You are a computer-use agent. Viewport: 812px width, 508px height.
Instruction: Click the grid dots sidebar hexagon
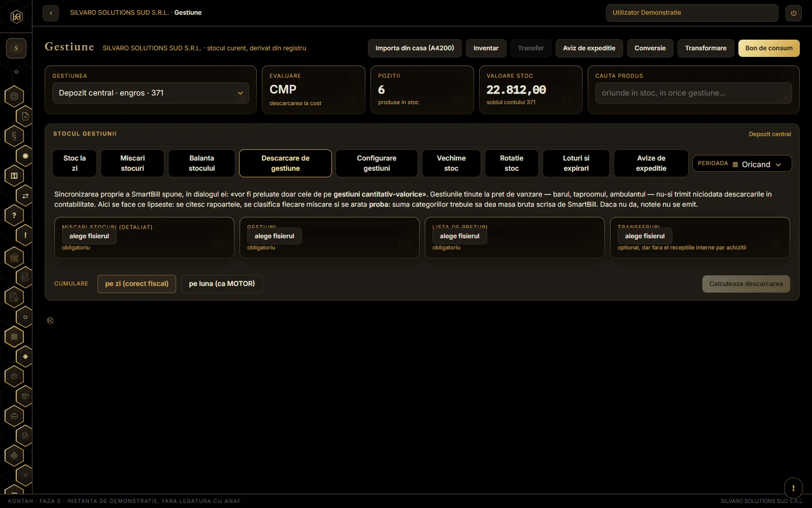[14, 337]
